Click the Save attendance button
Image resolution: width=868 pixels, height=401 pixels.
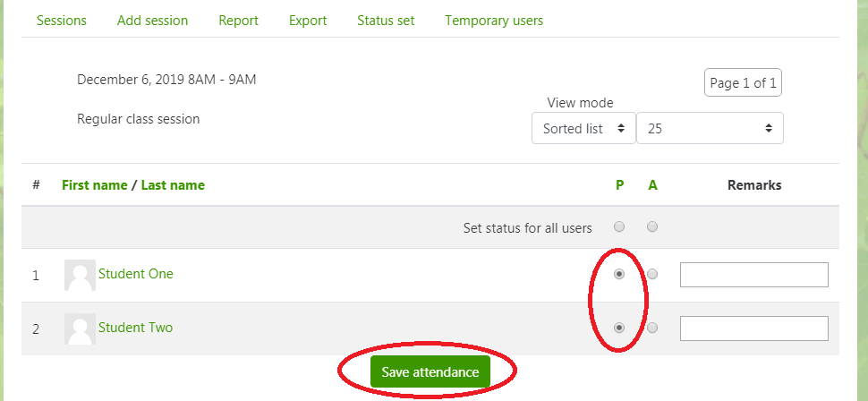(430, 371)
